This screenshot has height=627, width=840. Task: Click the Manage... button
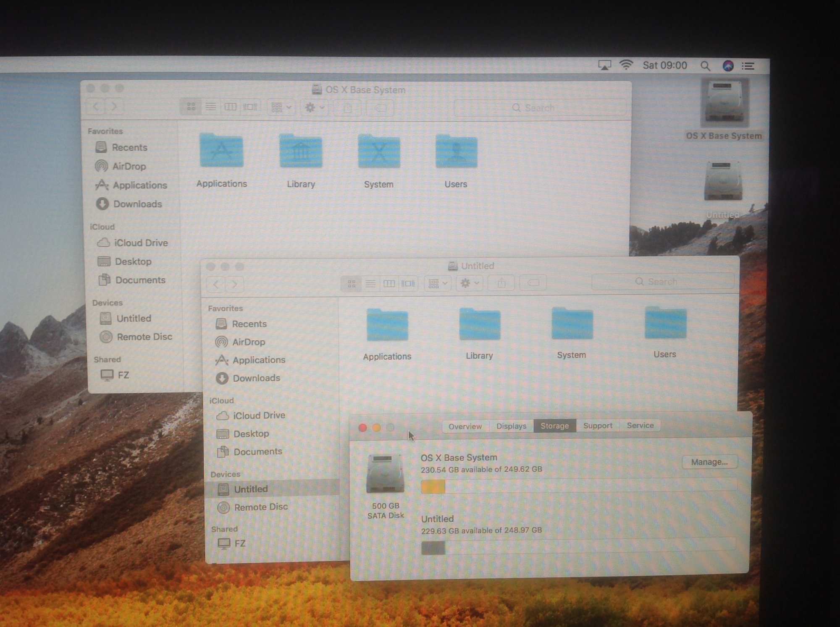coord(709,462)
